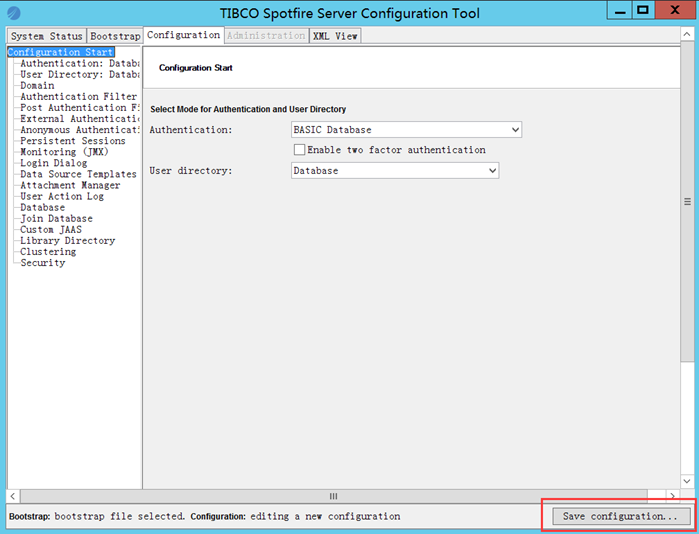Close the Configuration Tool window
This screenshot has height=534, width=699.
click(675, 11)
